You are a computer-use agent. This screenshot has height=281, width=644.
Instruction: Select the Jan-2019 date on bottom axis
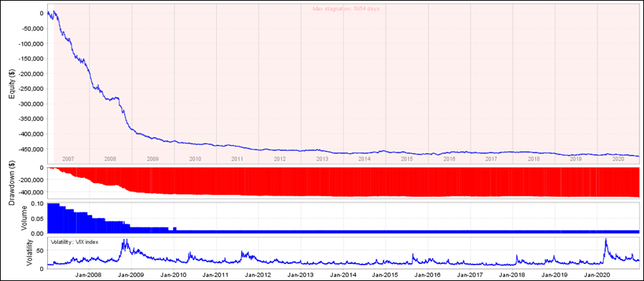pos(555,275)
